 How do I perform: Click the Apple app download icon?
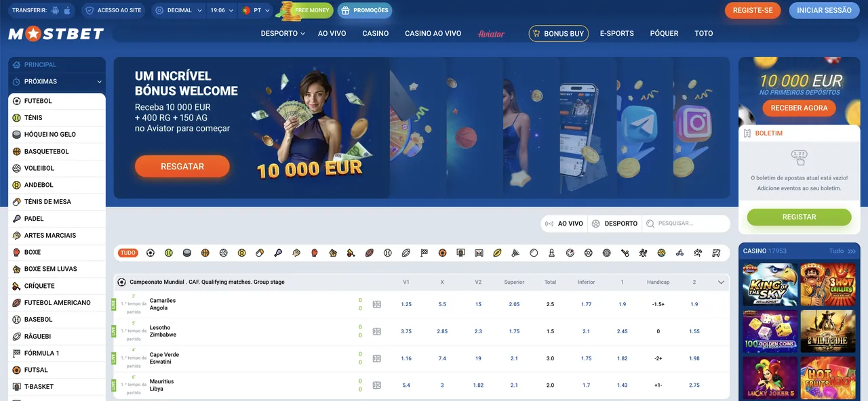click(x=67, y=10)
